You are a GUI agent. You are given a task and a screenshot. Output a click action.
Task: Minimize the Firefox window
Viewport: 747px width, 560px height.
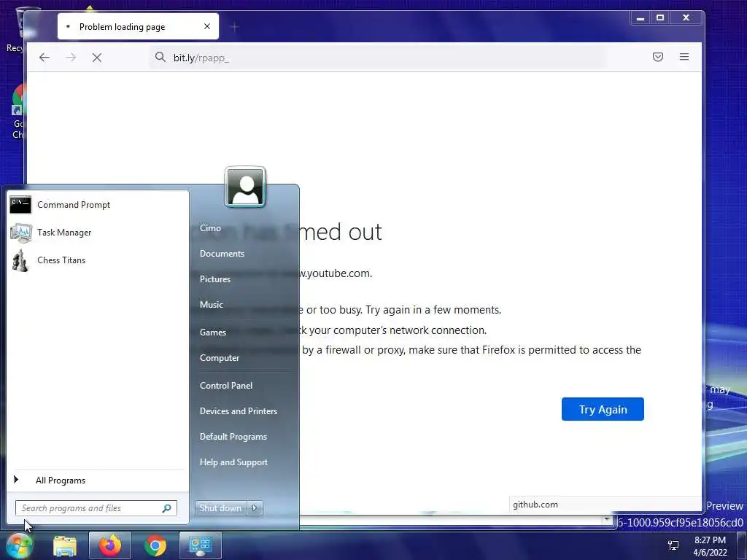pyautogui.click(x=640, y=18)
